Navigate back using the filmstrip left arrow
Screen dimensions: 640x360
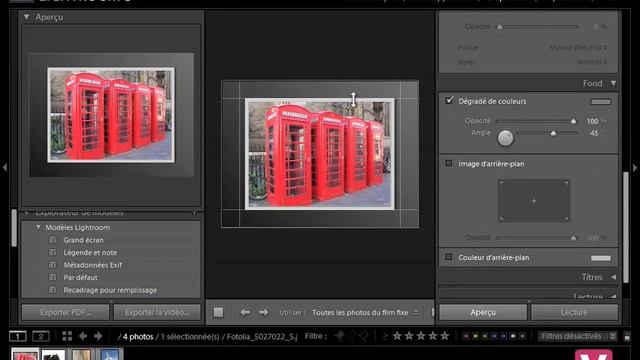point(83,336)
